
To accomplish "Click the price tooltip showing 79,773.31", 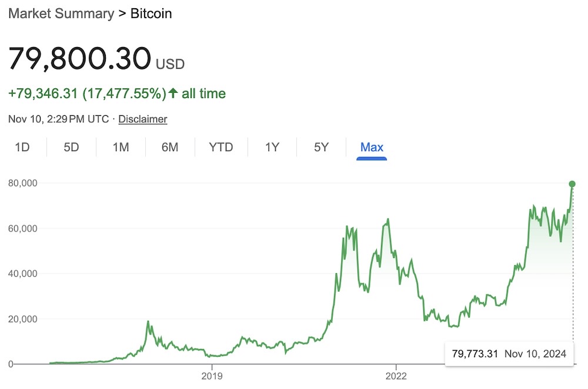I will pyautogui.click(x=509, y=353).
